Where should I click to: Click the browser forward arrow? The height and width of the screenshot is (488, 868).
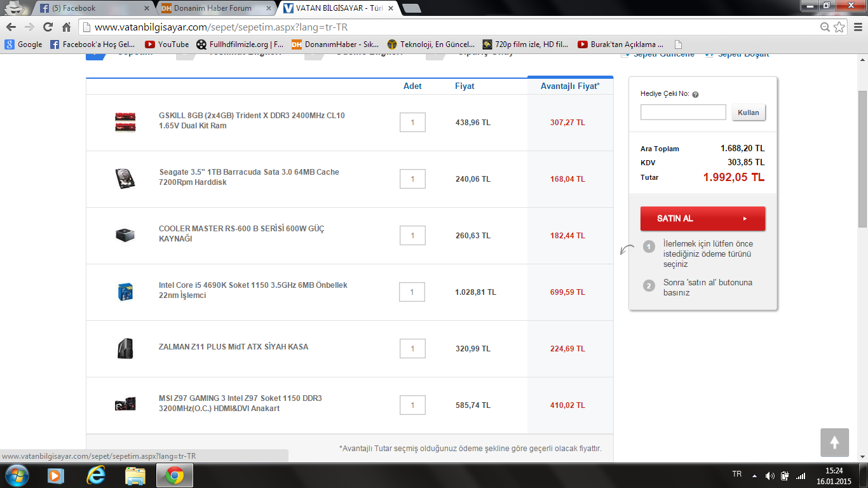click(29, 27)
